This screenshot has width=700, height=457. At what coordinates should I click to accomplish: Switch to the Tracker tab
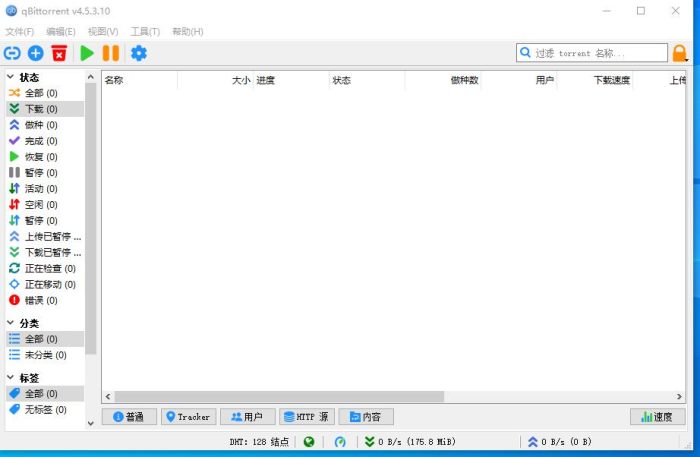[x=188, y=417]
